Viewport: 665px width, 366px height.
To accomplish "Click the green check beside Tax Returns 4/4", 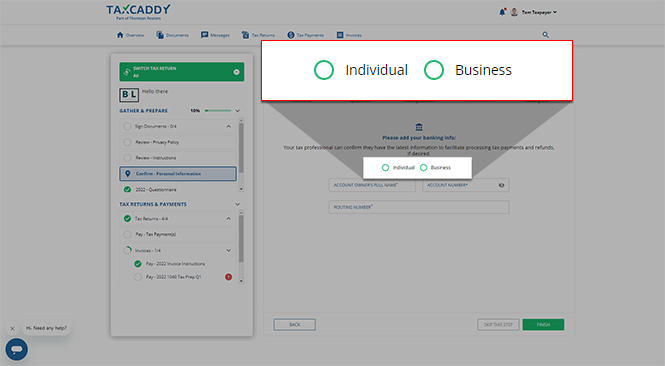I will (127, 218).
